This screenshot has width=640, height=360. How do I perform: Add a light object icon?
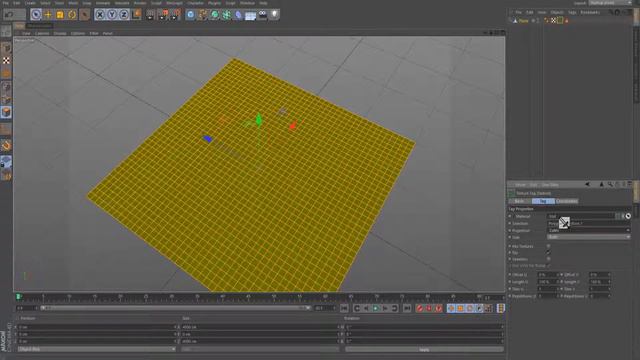tap(274, 15)
